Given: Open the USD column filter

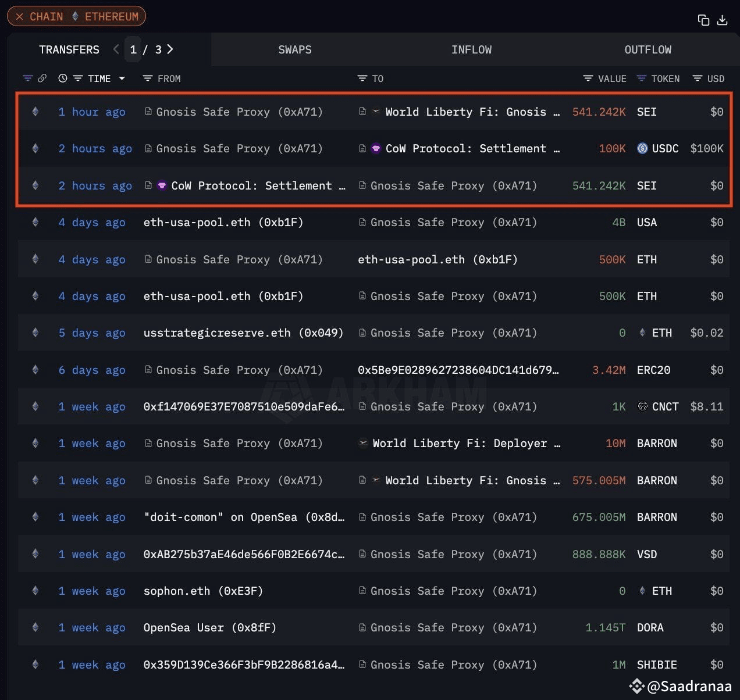Looking at the screenshot, I should pos(697,78).
